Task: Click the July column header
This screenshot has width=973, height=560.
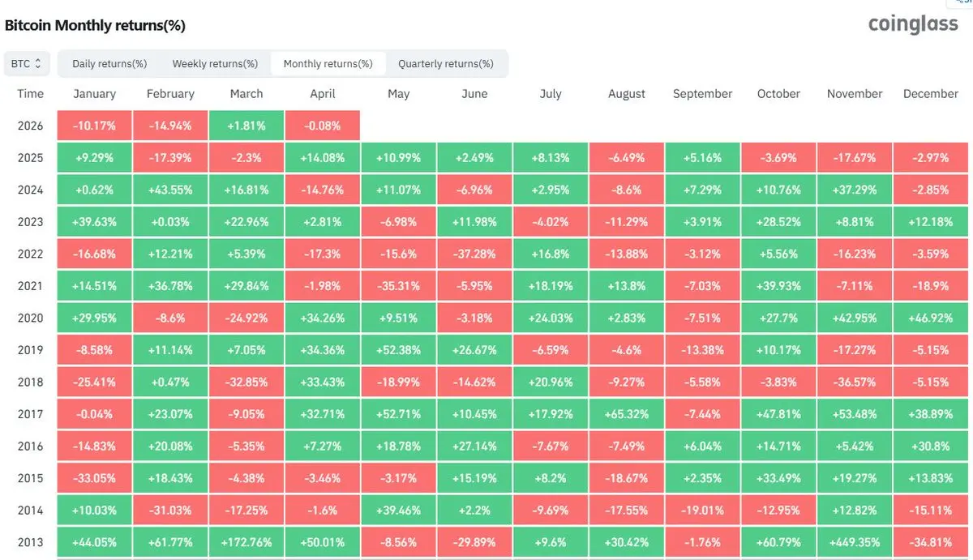Action: pyautogui.click(x=551, y=93)
